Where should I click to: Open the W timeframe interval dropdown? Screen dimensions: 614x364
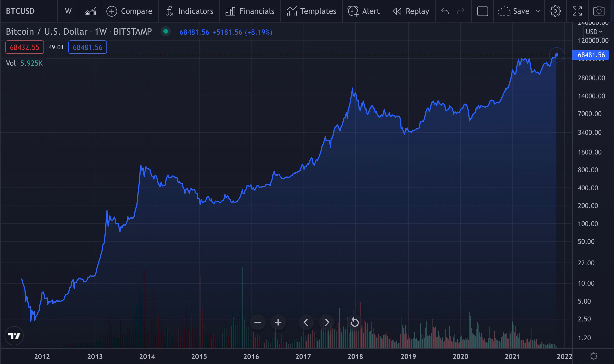pos(68,11)
